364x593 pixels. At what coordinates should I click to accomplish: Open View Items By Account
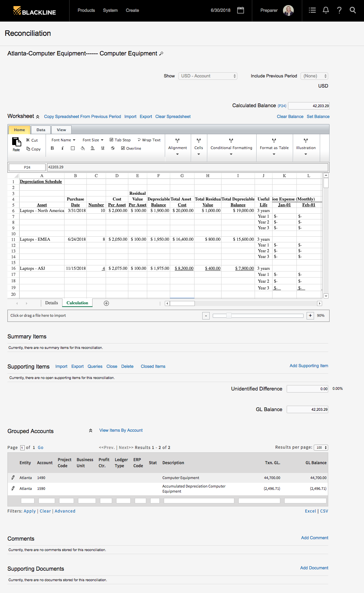(x=121, y=430)
